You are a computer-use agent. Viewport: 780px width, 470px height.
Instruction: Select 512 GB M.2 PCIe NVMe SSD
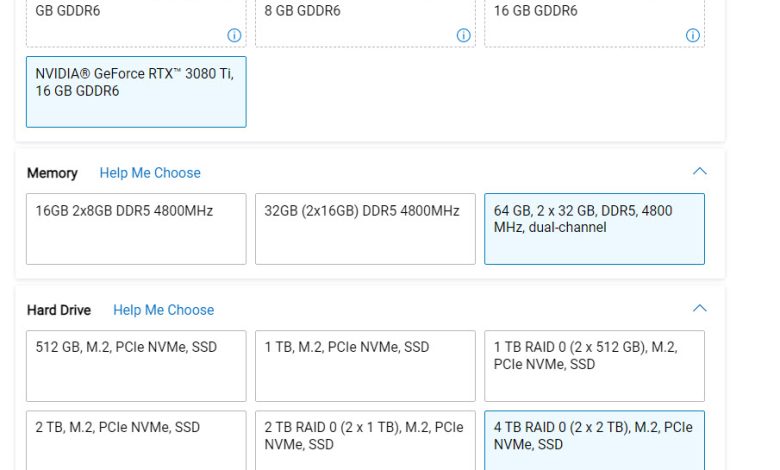[x=136, y=366]
